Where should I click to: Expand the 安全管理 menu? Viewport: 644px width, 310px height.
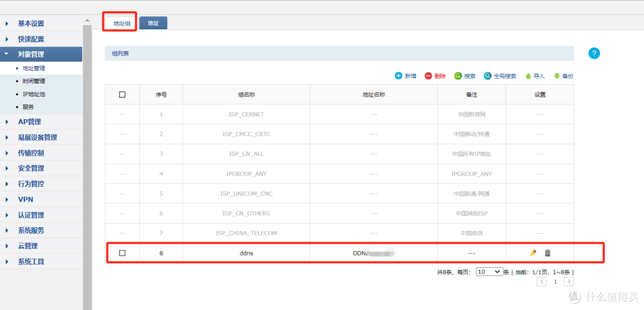point(41,168)
